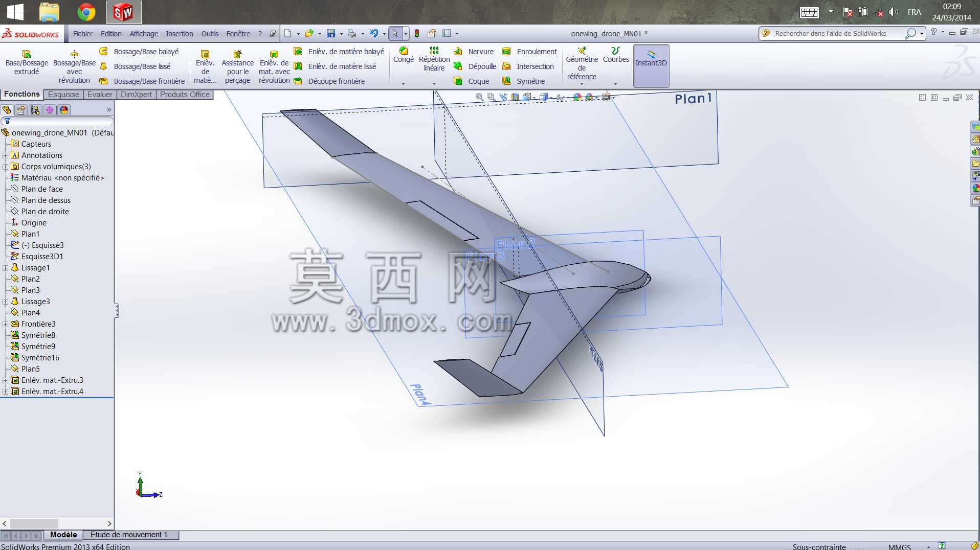Open the PropertyManager panel tab
The image size is (980, 550).
(x=21, y=110)
